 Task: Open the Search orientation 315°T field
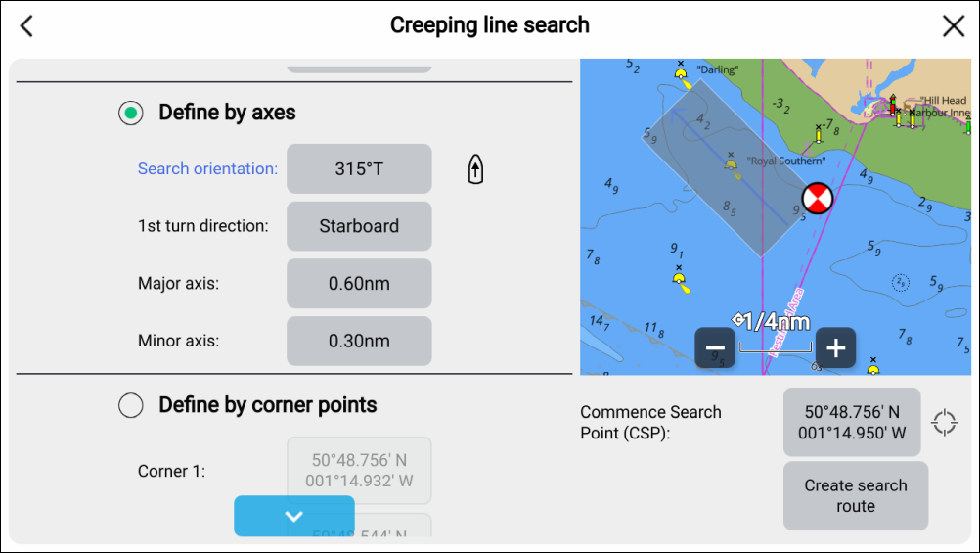[359, 169]
